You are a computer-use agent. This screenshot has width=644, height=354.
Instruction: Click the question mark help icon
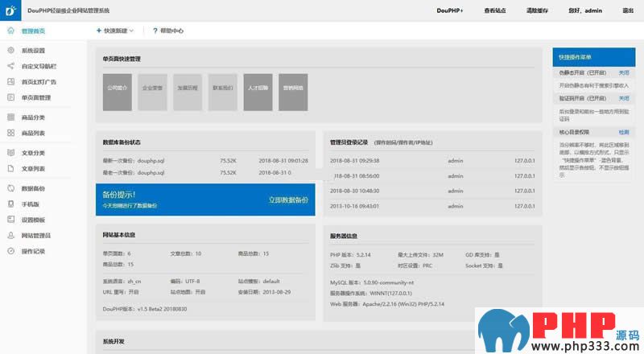coord(155,31)
